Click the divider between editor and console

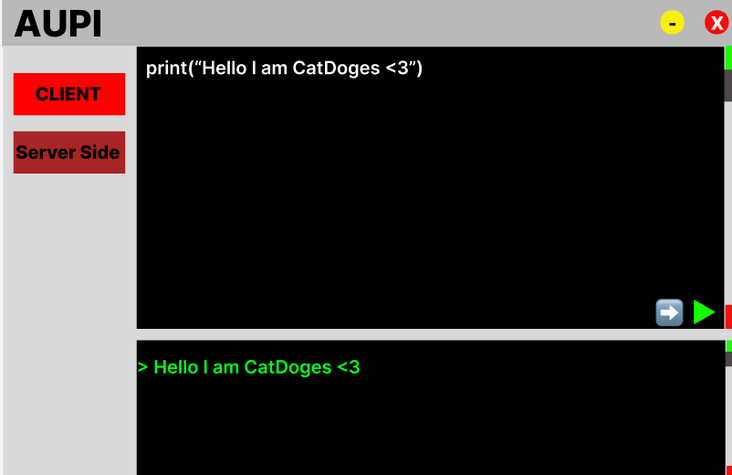430,334
